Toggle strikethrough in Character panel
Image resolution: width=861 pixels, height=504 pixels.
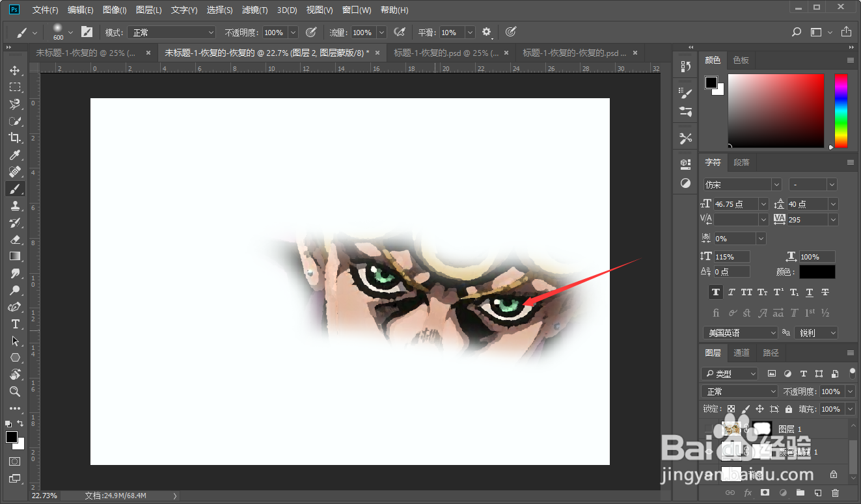[x=825, y=293]
